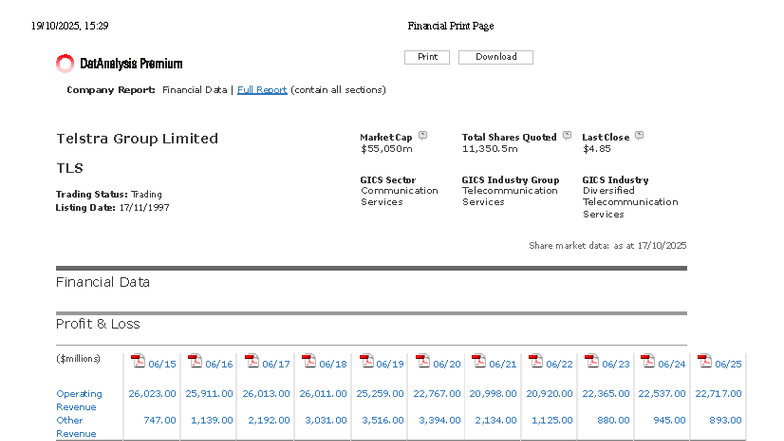Viewport: 784px width, 441px height.
Task: Open the 06/17 period link
Action: [x=276, y=364]
